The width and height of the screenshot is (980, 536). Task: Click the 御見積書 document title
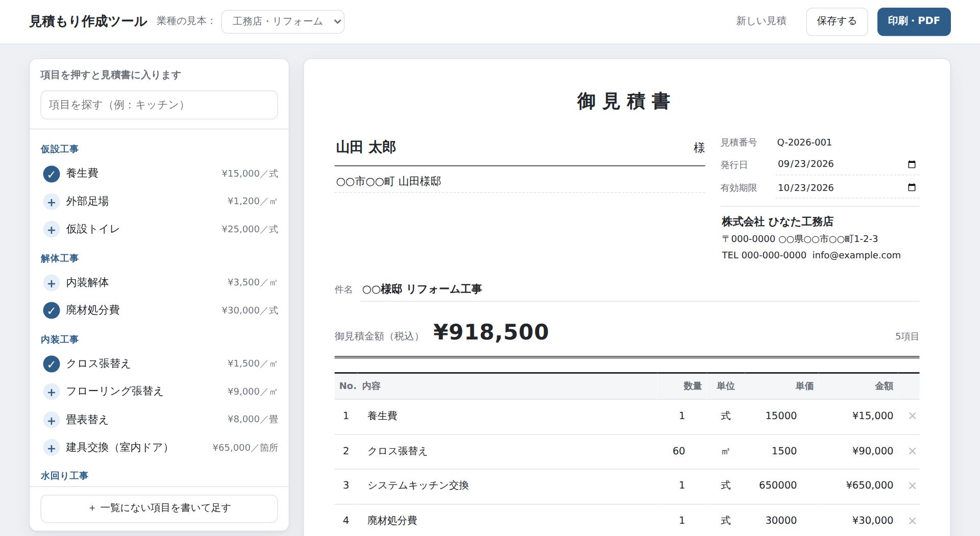(624, 101)
